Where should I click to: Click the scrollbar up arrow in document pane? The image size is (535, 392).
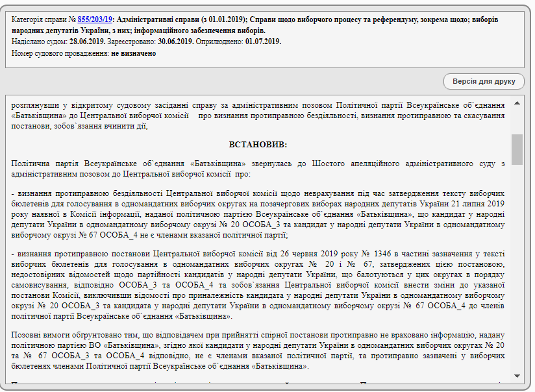[517, 103]
